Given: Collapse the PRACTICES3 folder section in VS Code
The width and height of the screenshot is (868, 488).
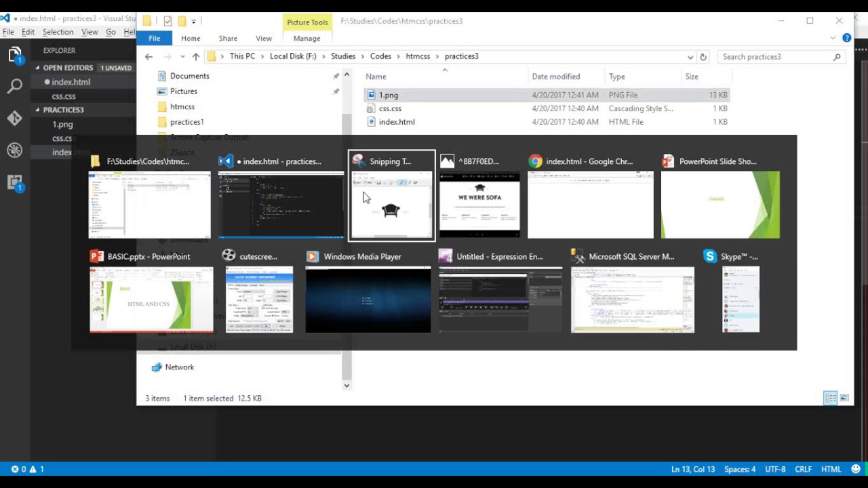Looking at the screenshot, I should (x=37, y=110).
